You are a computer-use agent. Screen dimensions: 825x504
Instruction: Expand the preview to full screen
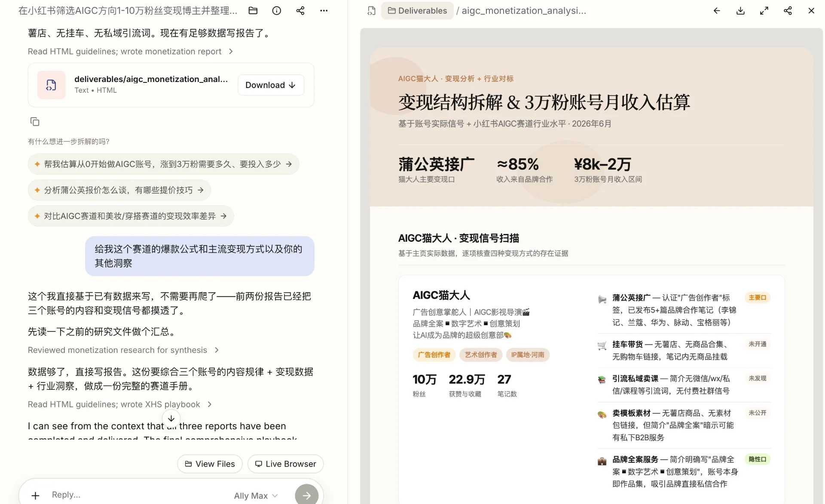tap(764, 11)
